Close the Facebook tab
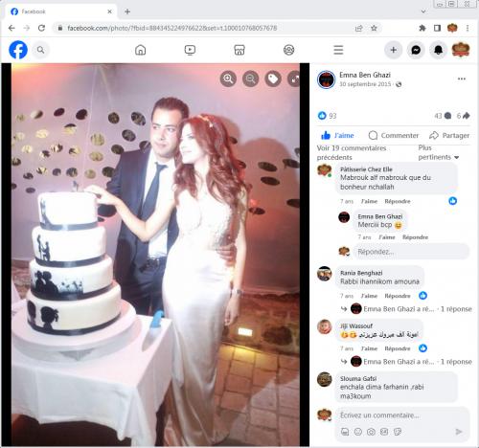Image resolution: width=479 pixels, height=448 pixels. 109,11
